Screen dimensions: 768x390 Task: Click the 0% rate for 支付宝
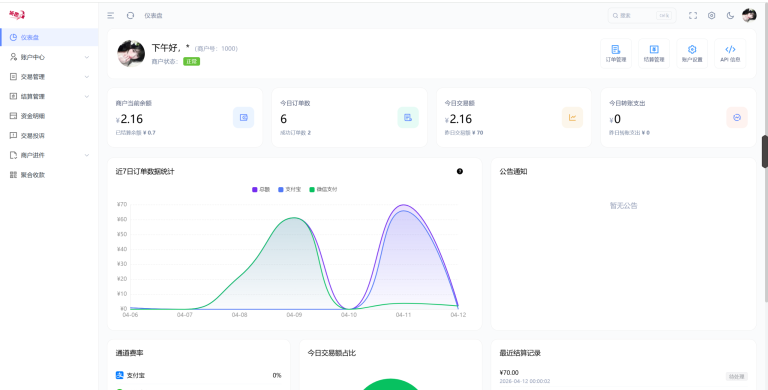pos(277,376)
